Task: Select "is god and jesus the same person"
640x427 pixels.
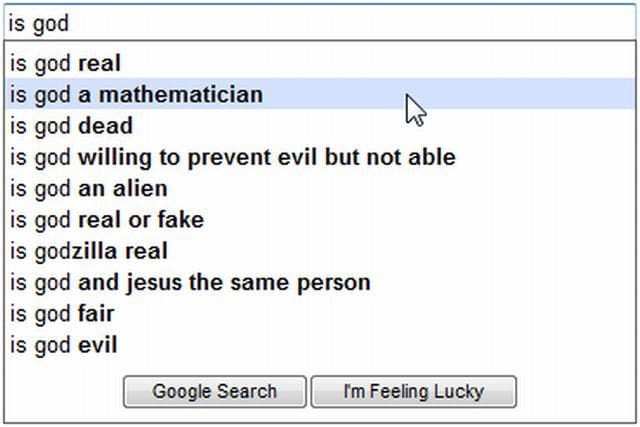Action: coord(190,282)
